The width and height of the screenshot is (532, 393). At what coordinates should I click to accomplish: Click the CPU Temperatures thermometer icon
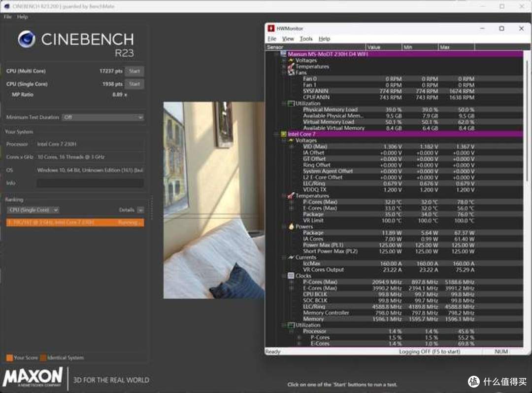coord(291,196)
